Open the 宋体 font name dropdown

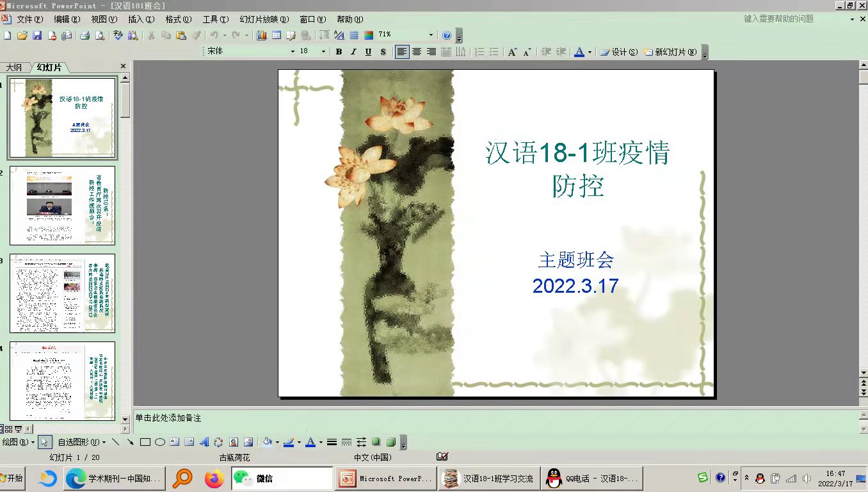click(x=293, y=52)
